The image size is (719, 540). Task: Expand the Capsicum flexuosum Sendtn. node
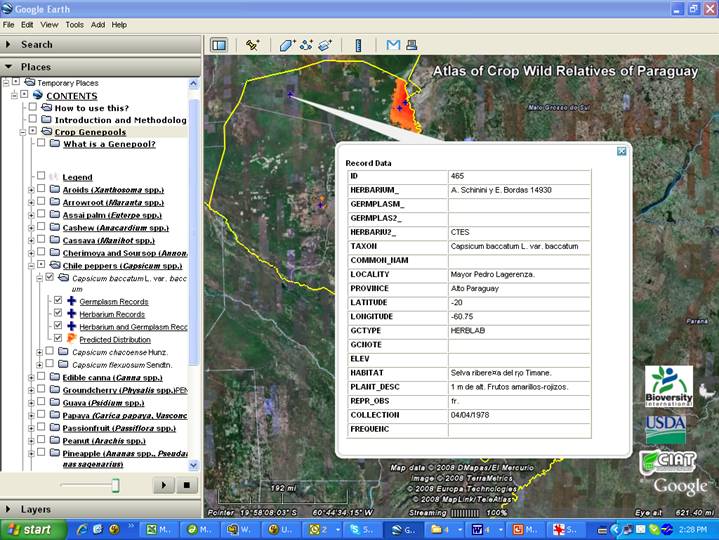(x=39, y=365)
